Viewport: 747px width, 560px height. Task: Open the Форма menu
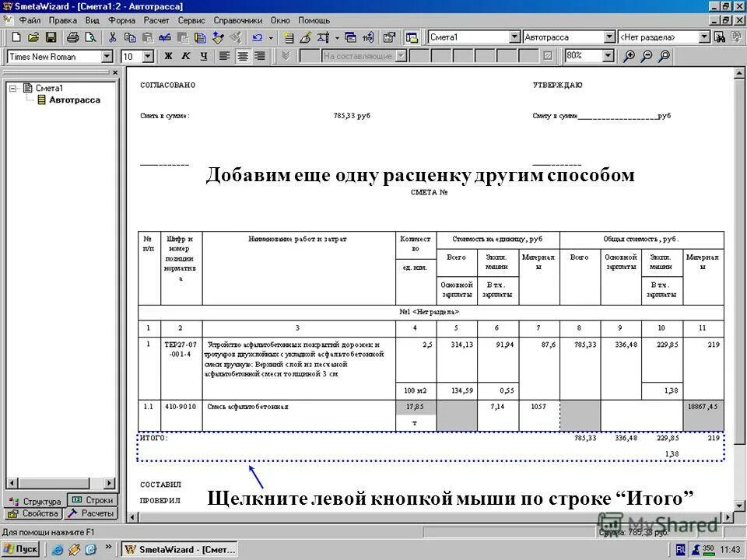coord(121,20)
